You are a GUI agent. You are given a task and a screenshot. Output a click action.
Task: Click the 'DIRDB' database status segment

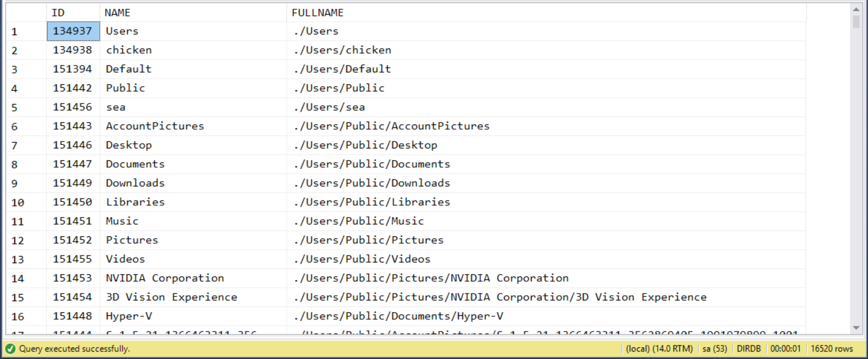click(749, 349)
